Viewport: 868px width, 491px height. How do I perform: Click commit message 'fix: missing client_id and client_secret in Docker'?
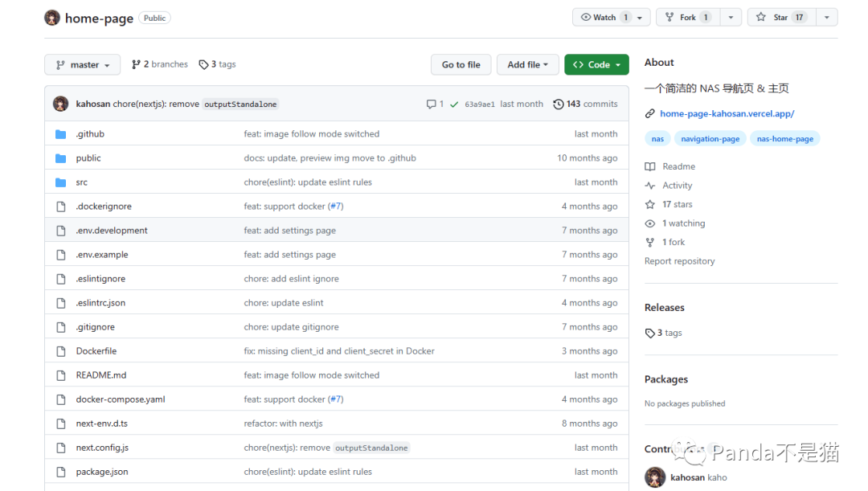point(339,351)
